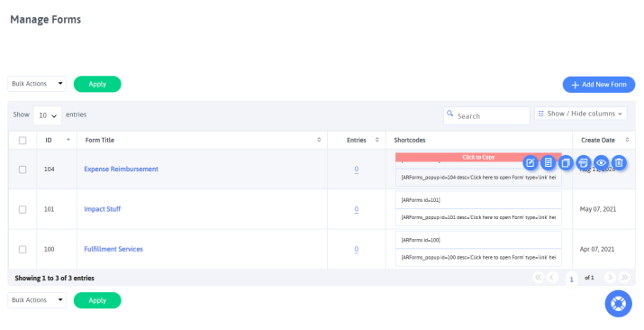The height and width of the screenshot is (330, 644).
Task: Copy the ARForms_popup id=104 shortcode
Action: point(478,178)
